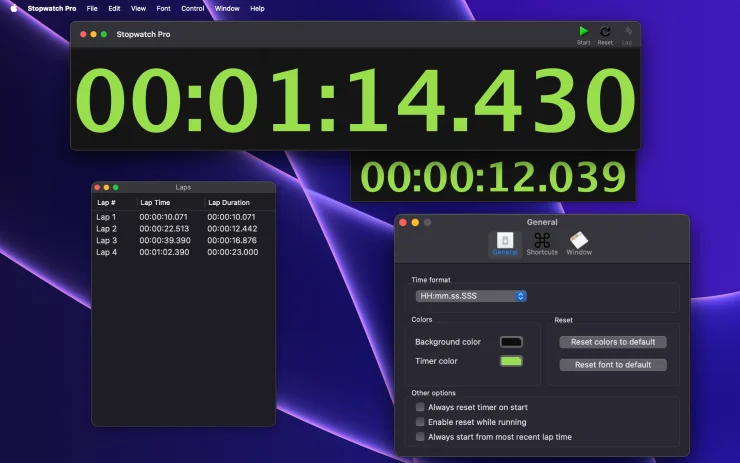Close the Laps window
The height and width of the screenshot is (463, 740).
pos(97,187)
